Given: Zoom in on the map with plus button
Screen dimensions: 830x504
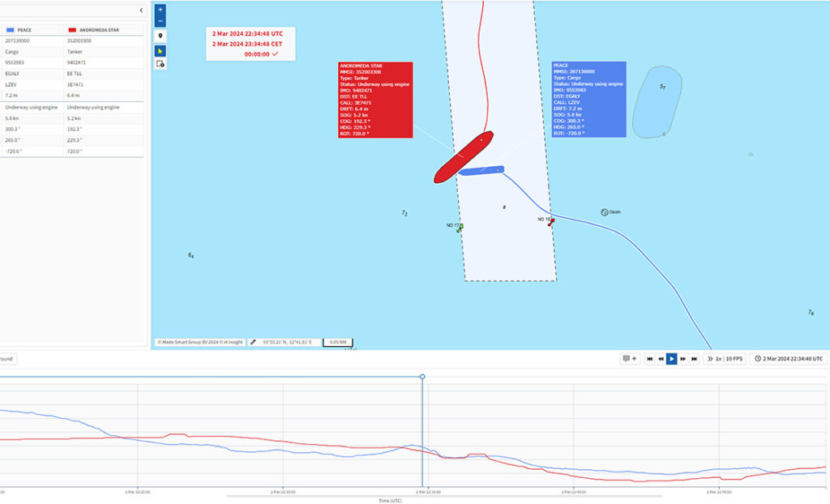Looking at the screenshot, I should click(x=160, y=10).
